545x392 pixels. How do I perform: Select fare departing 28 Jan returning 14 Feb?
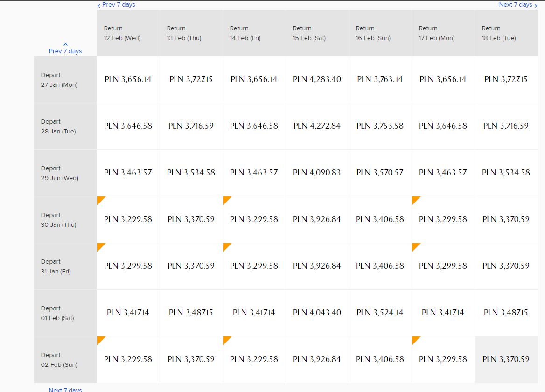254,126
